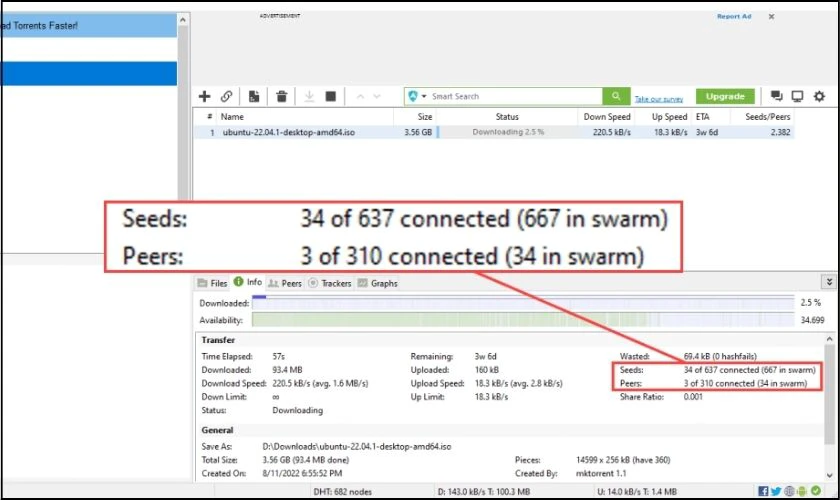This screenshot has width=840, height=500.
Task: Sort by the Status column header
Action: point(507,116)
